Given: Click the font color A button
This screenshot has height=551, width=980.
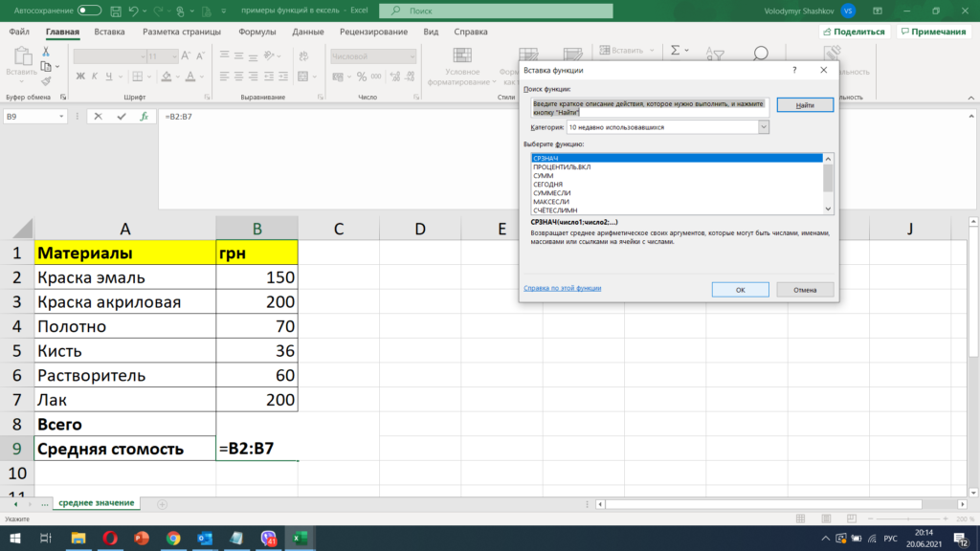Looking at the screenshot, I should (190, 77).
